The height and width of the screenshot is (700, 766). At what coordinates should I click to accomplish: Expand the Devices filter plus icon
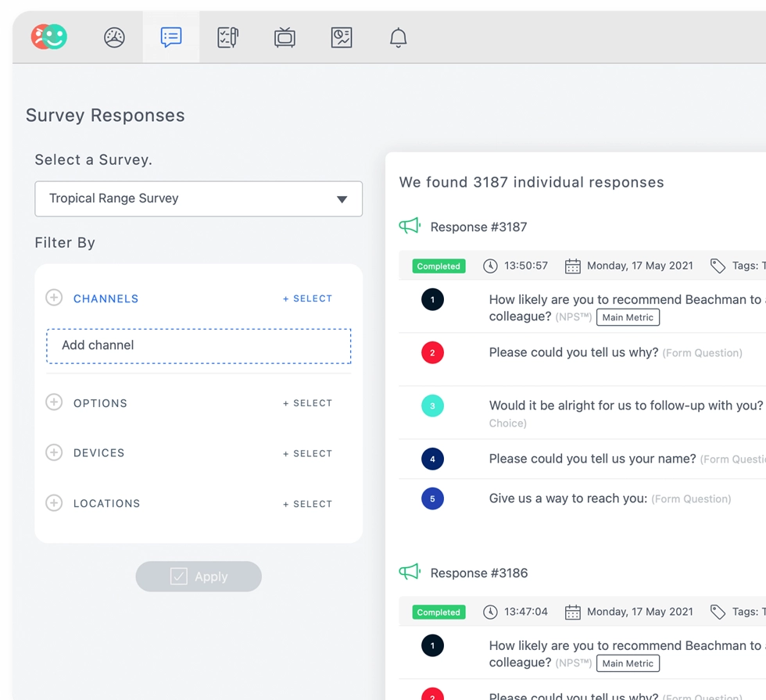coord(54,453)
